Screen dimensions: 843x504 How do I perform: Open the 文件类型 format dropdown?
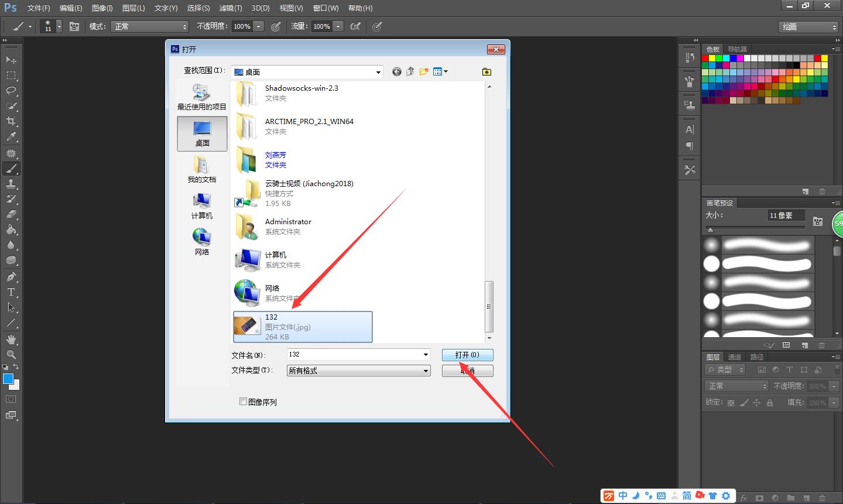tap(358, 371)
